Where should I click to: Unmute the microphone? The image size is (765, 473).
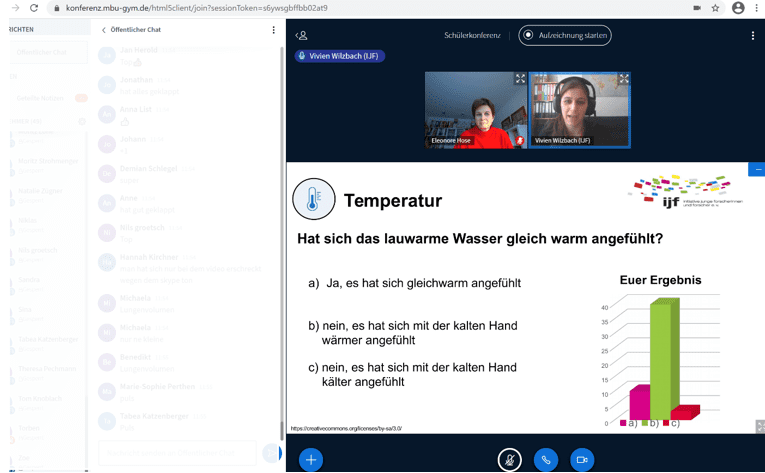(509, 459)
